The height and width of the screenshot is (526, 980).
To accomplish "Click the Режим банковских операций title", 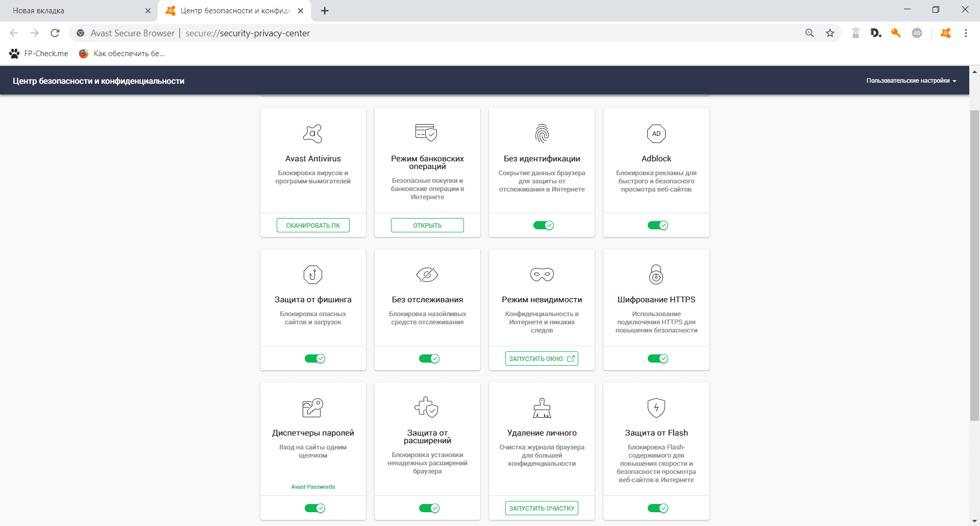I will [427, 162].
